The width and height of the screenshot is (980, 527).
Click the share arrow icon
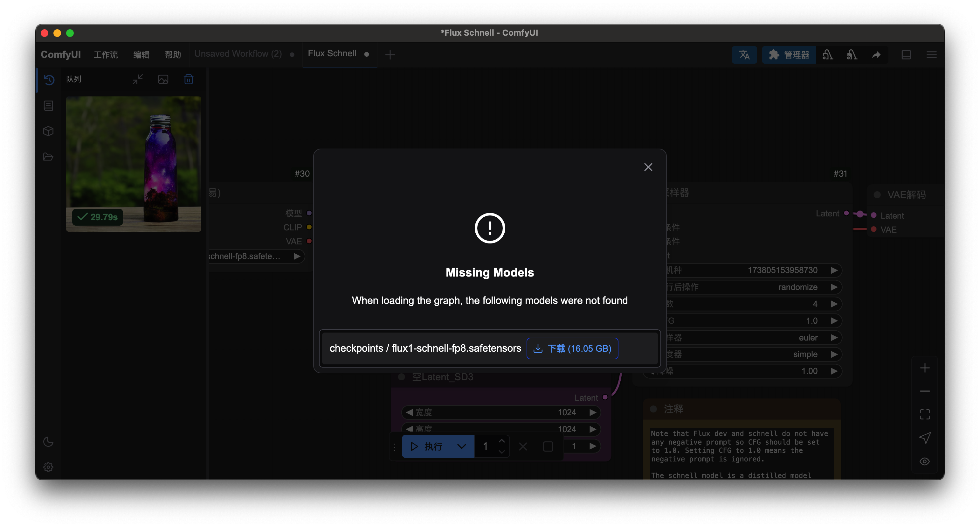(876, 55)
